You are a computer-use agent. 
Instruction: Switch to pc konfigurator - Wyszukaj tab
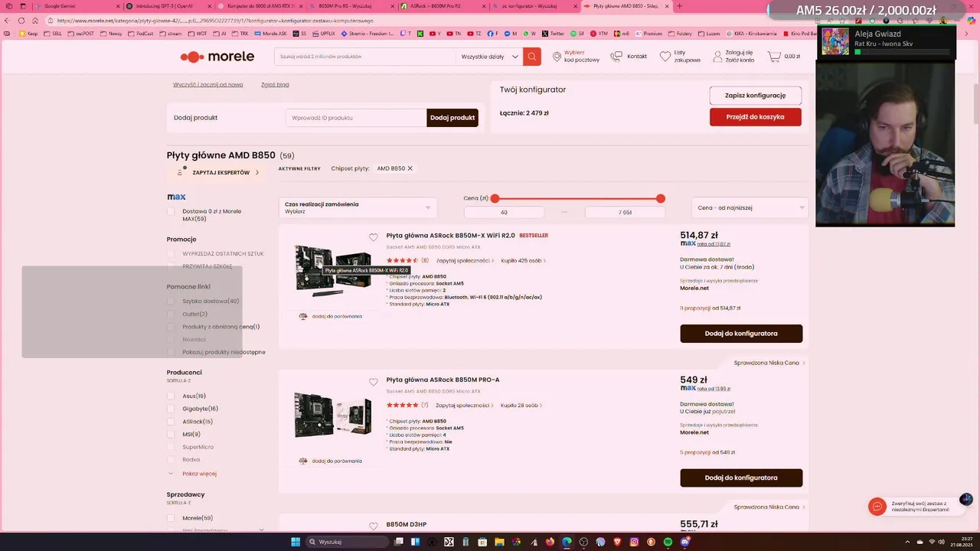click(x=534, y=6)
